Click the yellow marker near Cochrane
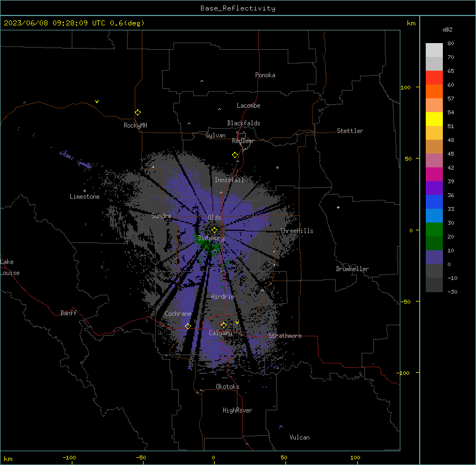The image size is (476, 465). pyautogui.click(x=188, y=326)
